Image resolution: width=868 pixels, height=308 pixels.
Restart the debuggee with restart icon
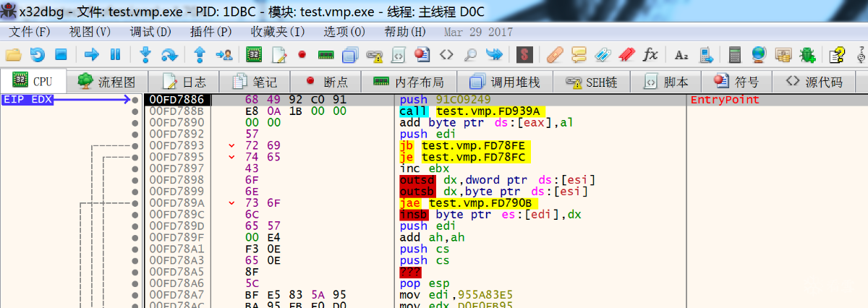(37, 54)
